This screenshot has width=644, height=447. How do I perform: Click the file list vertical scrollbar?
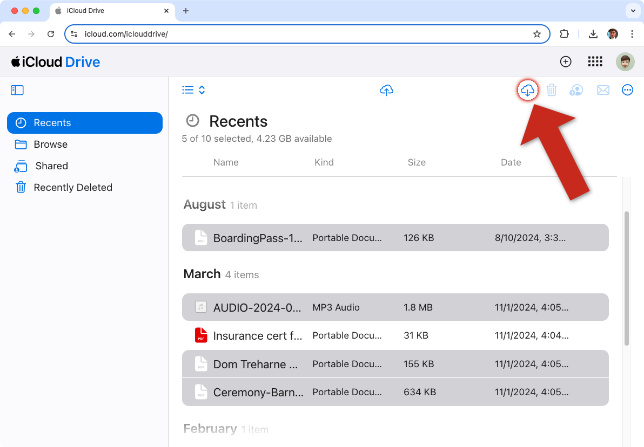point(626,279)
